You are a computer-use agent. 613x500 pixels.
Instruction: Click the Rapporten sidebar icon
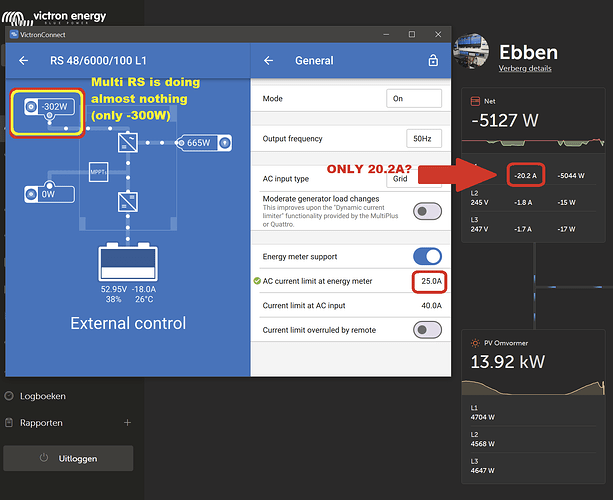[9, 423]
